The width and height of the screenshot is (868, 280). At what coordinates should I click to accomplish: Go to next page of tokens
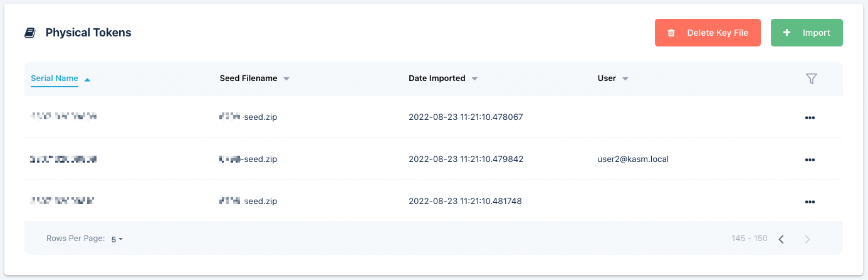click(808, 239)
